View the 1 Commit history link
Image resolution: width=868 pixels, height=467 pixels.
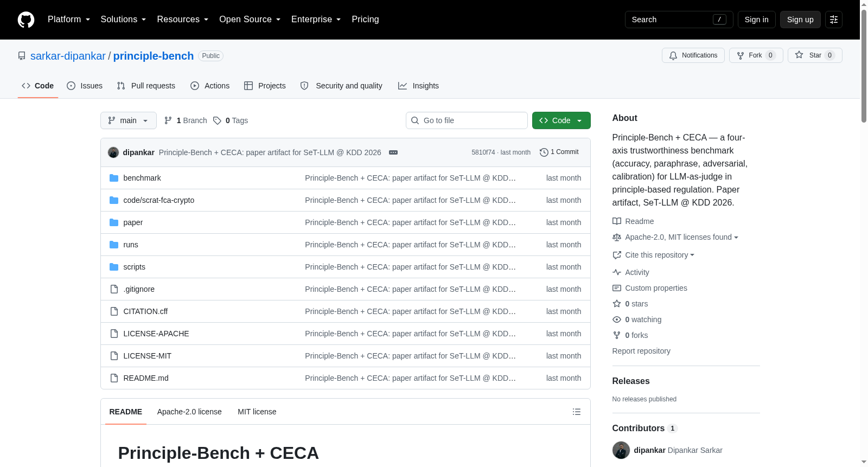click(559, 152)
